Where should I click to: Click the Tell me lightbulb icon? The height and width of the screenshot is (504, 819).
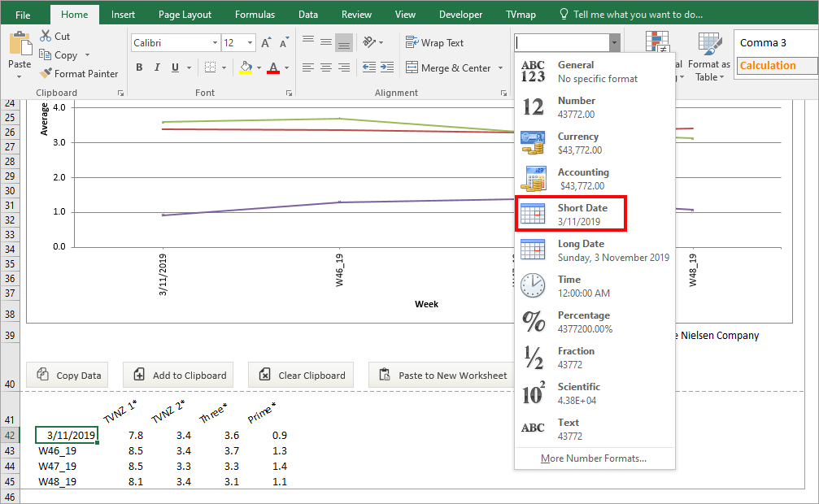coord(564,14)
